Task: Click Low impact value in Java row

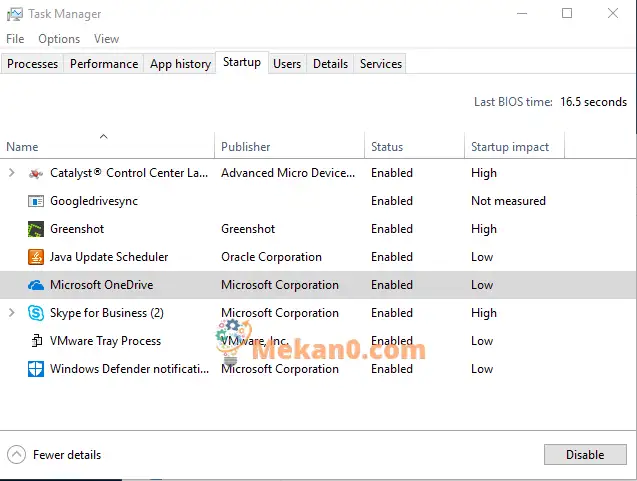Action: (482, 257)
